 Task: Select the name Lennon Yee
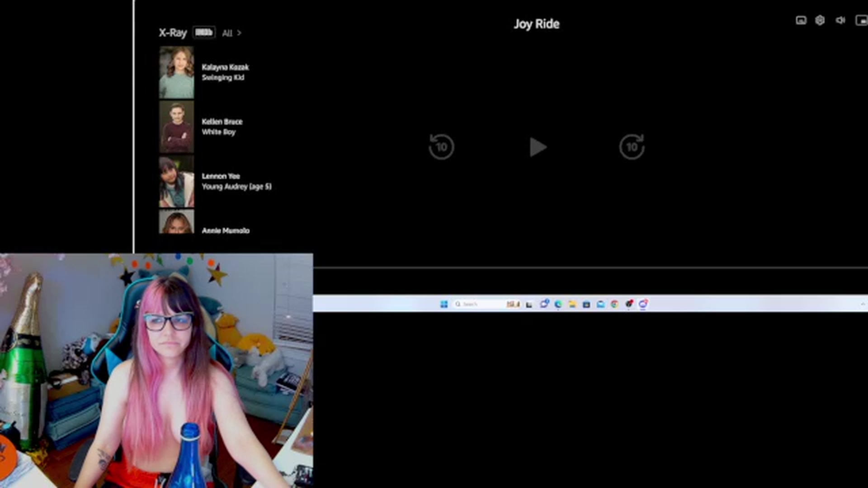[221, 176]
